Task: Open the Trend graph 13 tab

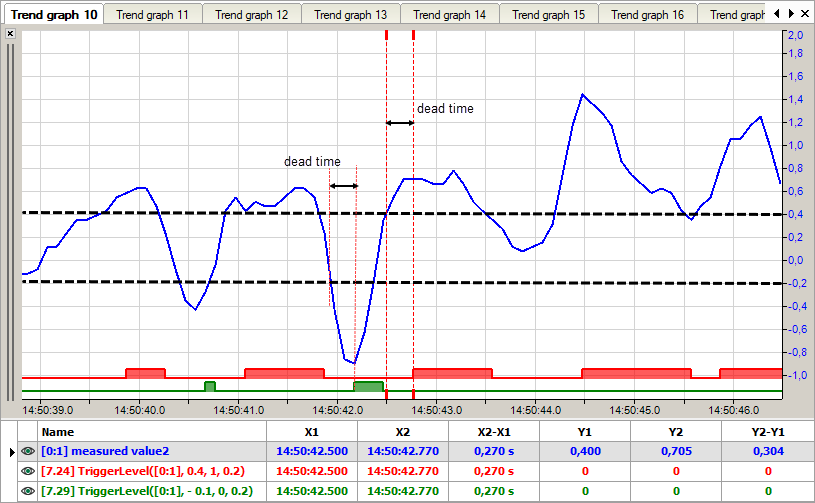Action: pyautogui.click(x=350, y=15)
